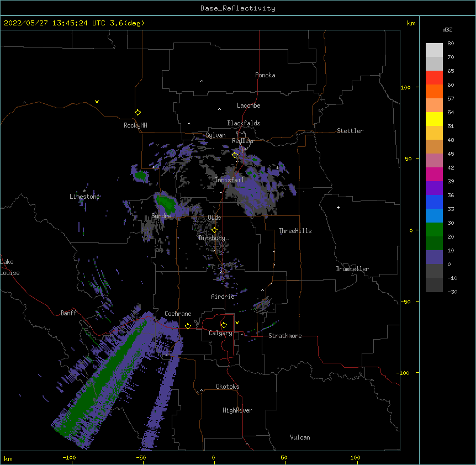
Task: Click the 50 tick on horizontal axis
Action: [284, 457]
